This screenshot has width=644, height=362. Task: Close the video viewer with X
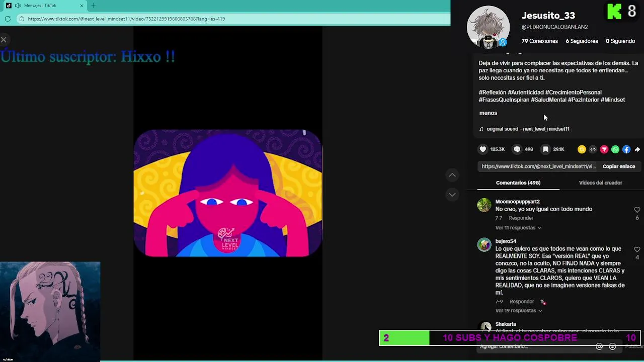point(4,39)
